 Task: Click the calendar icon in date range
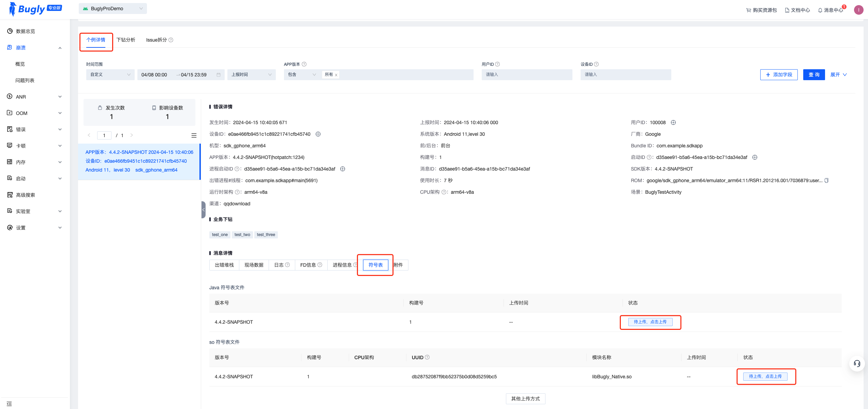click(219, 75)
